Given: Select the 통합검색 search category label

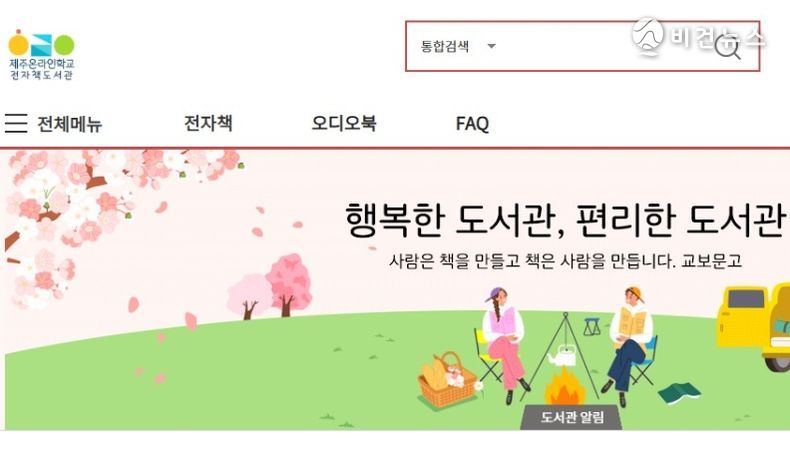Looking at the screenshot, I should (445, 46).
